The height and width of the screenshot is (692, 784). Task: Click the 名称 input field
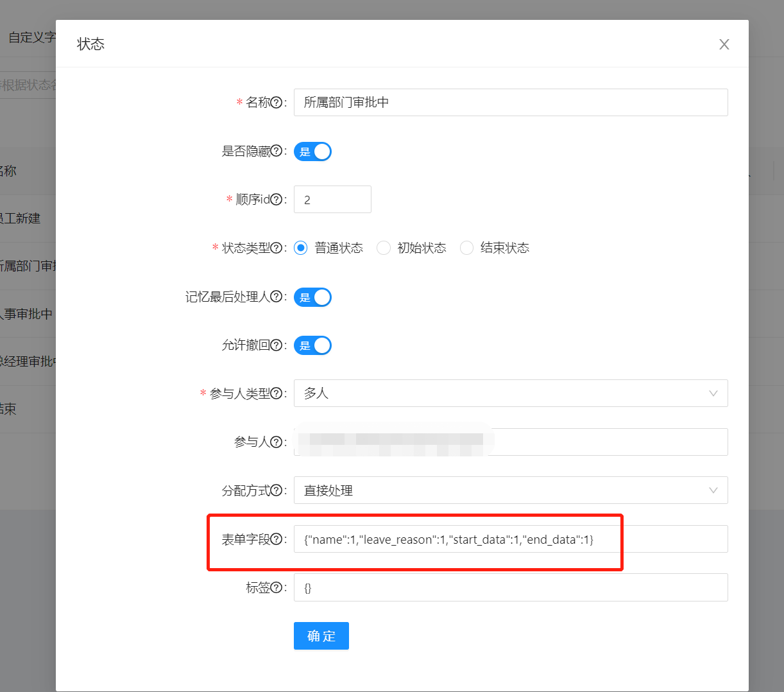point(511,103)
